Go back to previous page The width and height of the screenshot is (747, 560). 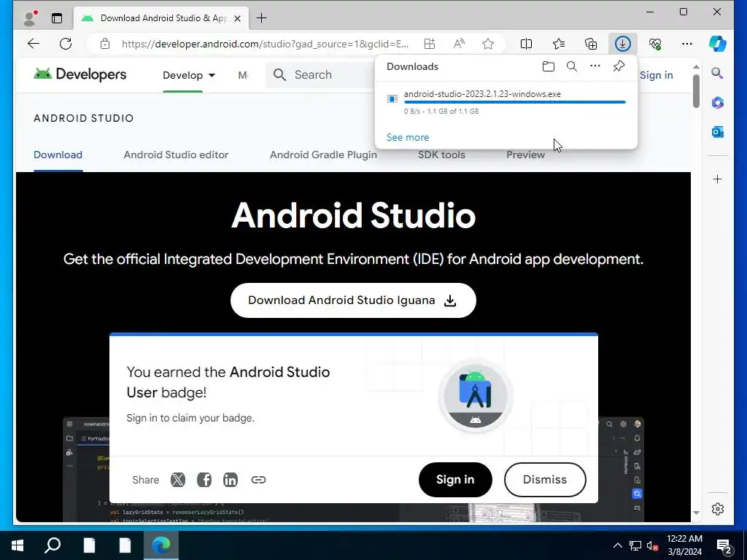point(34,44)
